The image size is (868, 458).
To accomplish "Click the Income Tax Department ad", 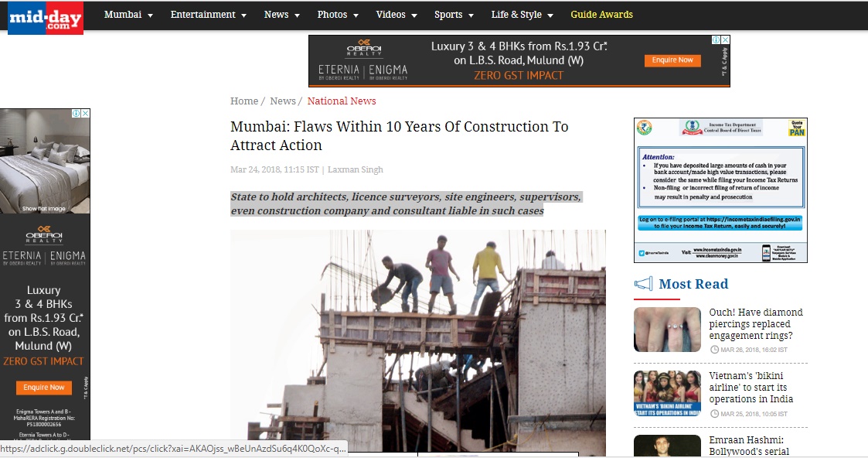I will tap(720, 190).
